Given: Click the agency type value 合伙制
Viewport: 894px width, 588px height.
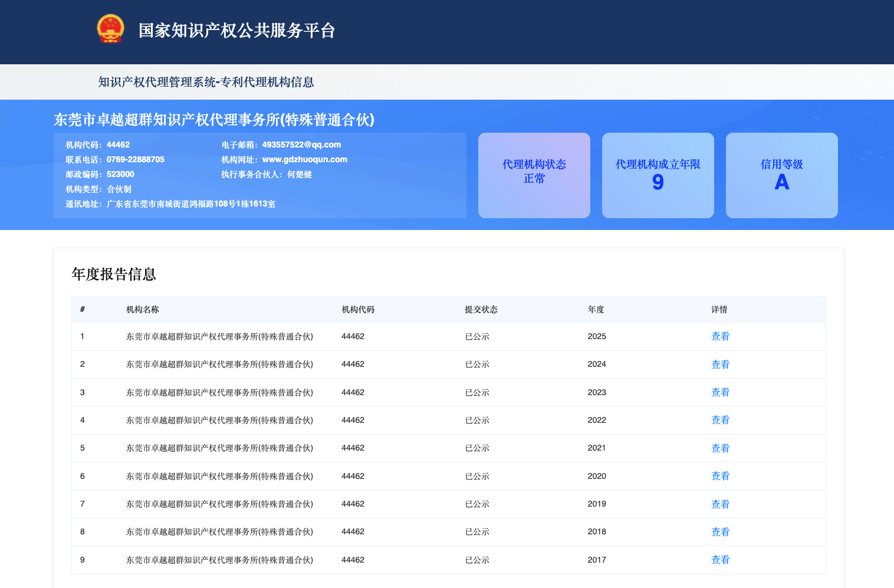Looking at the screenshot, I should [119, 189].
